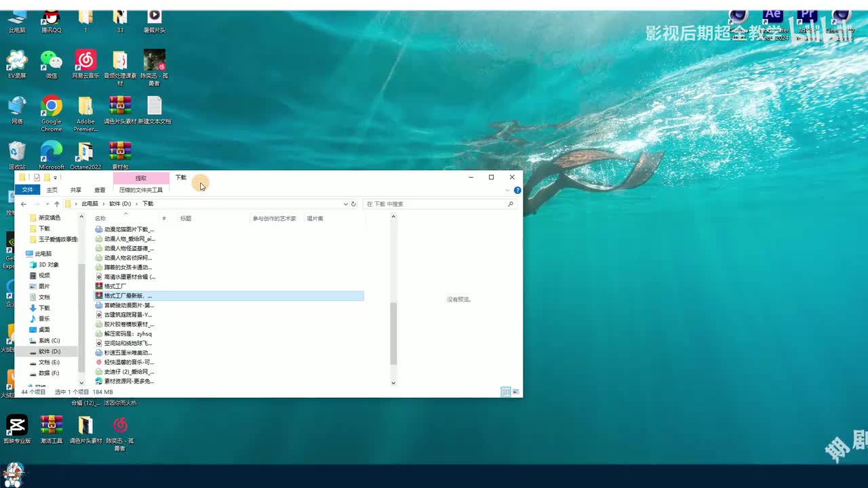Switch to the 主页 ribbon tab

[x=52, y=190]
